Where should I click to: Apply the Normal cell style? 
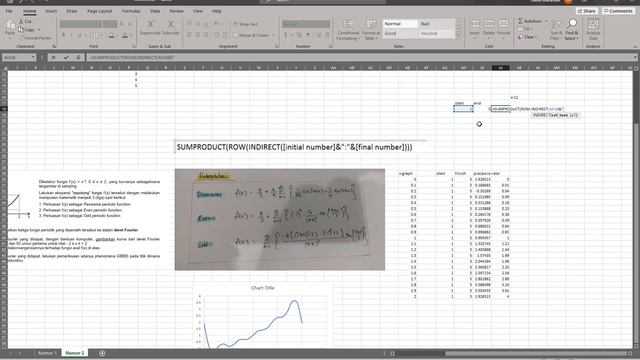[400, 24]
